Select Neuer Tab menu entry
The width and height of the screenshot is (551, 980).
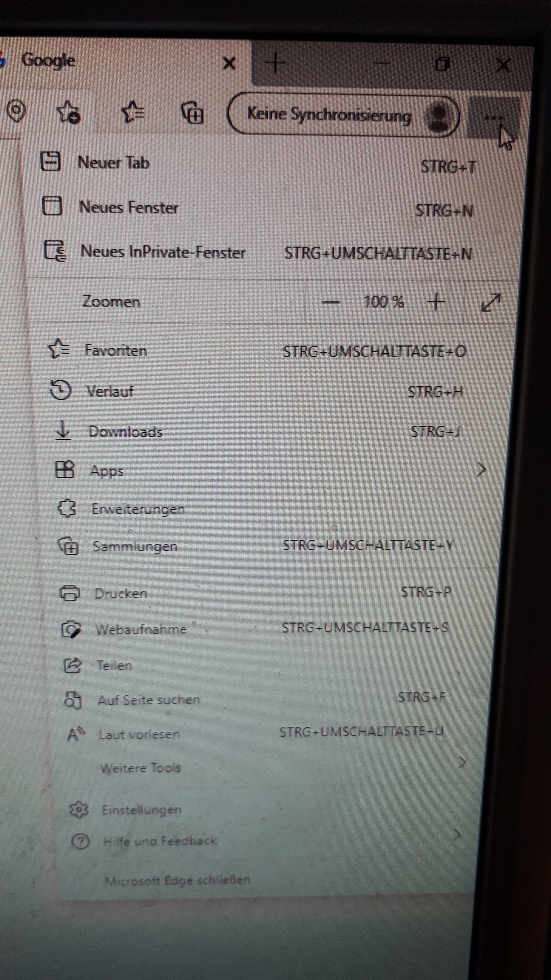click(113, 163)
